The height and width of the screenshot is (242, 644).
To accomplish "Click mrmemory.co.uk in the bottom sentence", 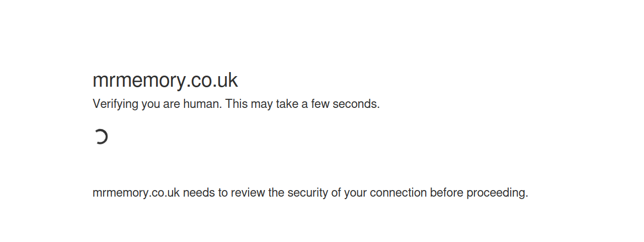I will point(136,193).
